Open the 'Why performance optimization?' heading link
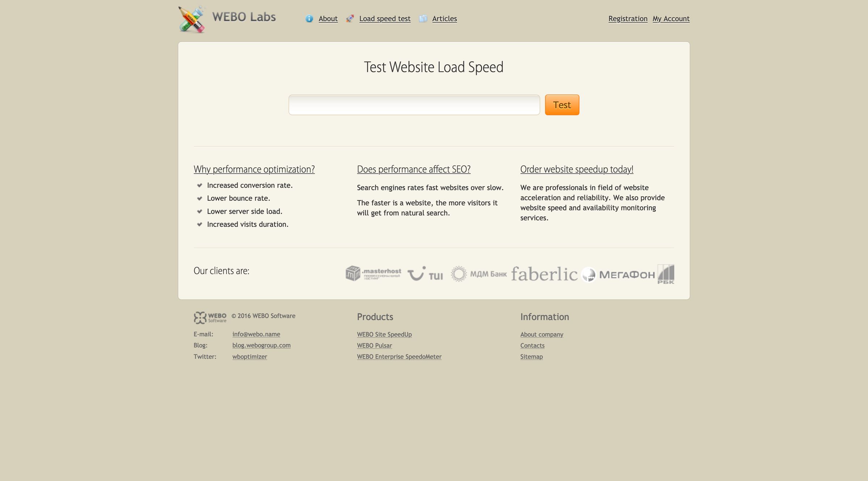The height and width of the screenshot is (481, 868). [254, 169]
